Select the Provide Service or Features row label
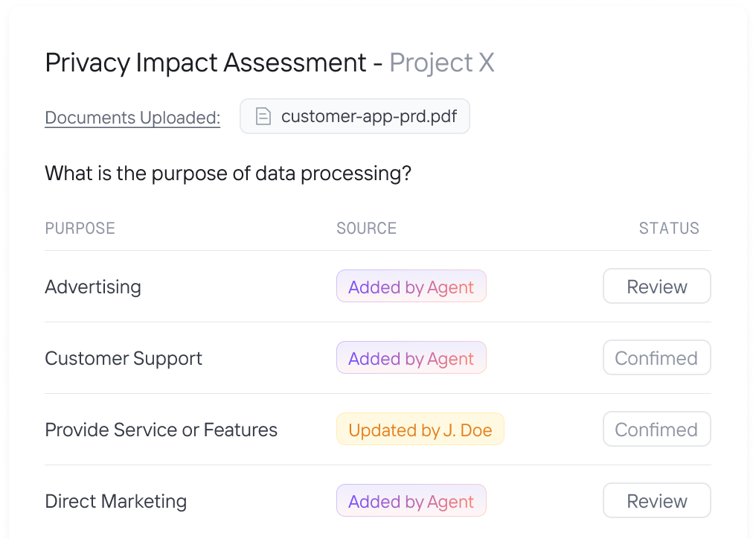 tap(161, 430)
